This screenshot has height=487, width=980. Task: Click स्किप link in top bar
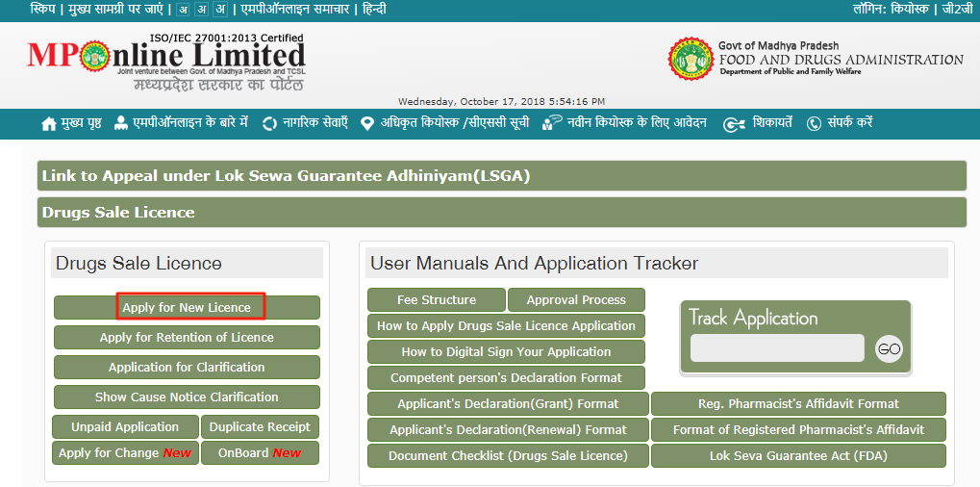41,10
